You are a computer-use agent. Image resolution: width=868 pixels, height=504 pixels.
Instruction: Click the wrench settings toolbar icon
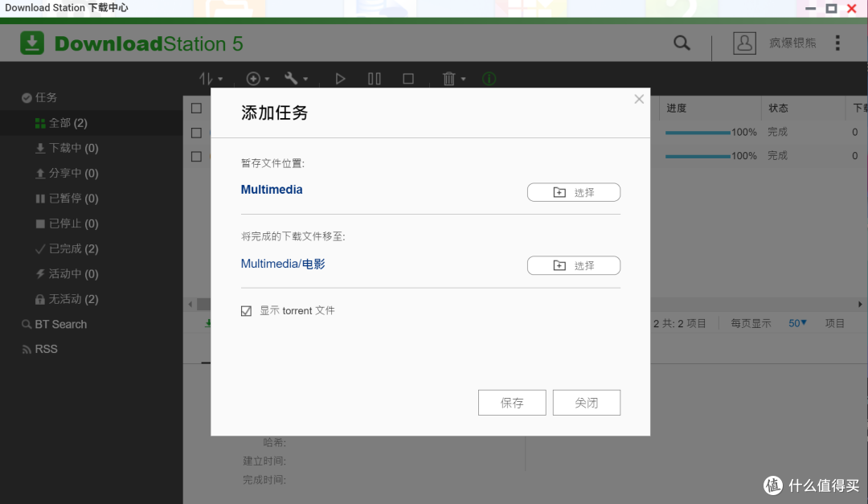click(291, 79)
